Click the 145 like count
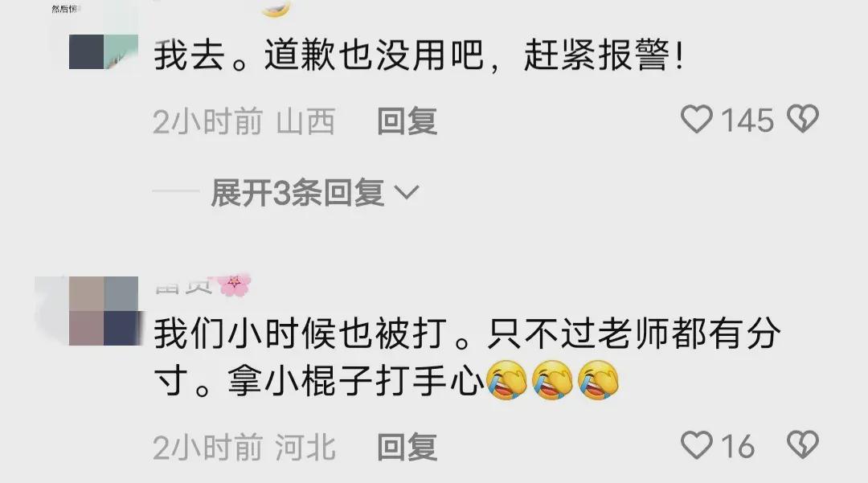The image size is (868, 483). pyautogui.click(x=747, y=120)
